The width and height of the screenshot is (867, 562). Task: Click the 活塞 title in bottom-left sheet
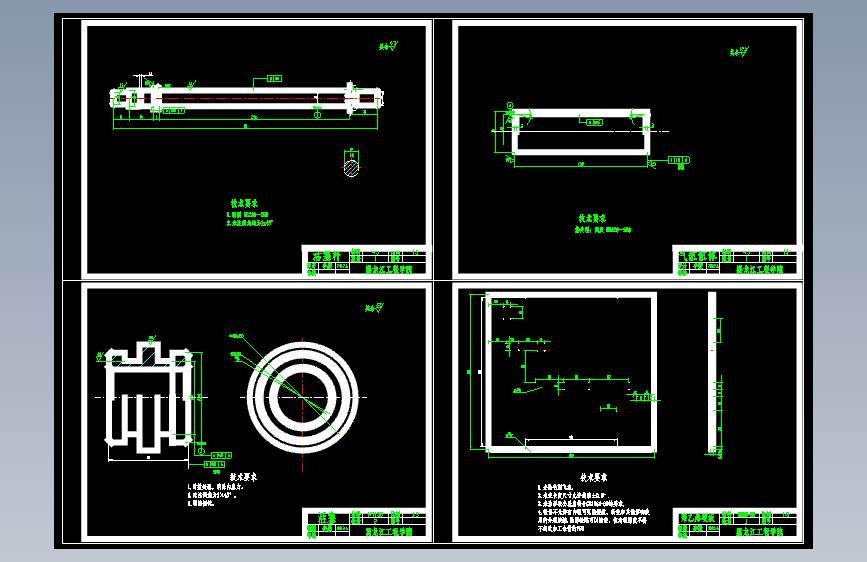click(x=327, y=519)
